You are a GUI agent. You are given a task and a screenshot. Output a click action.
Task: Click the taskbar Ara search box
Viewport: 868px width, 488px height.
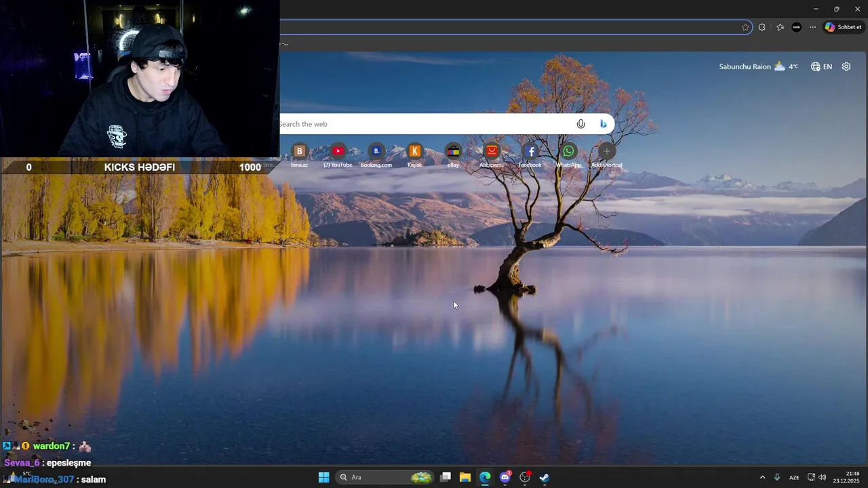click(385, 477)
